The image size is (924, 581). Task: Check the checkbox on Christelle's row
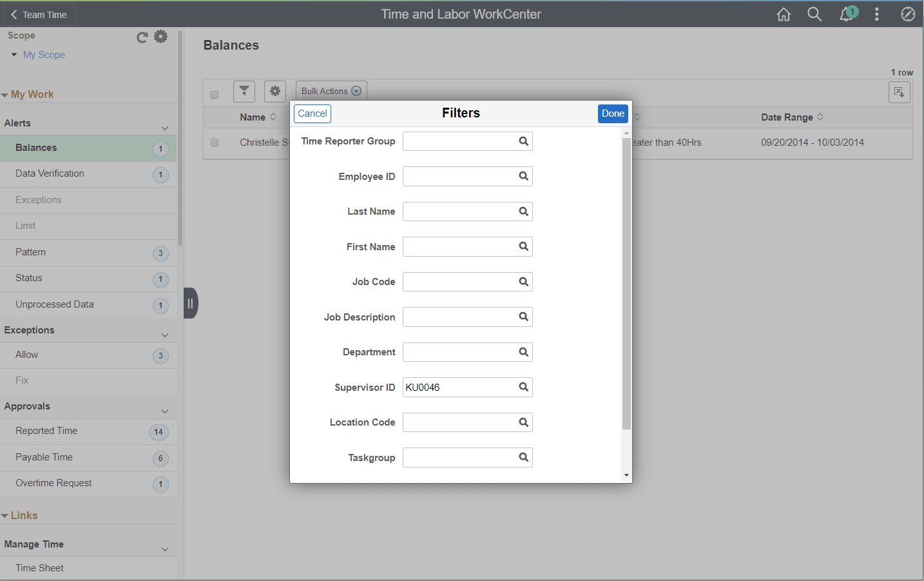[215, 143]
